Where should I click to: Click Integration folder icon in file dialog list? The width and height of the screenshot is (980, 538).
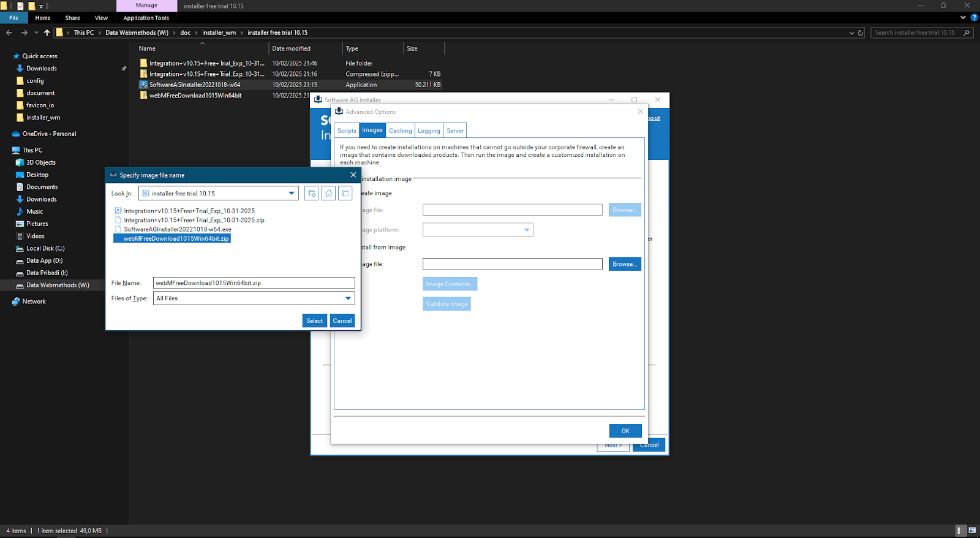click(118, 211)
